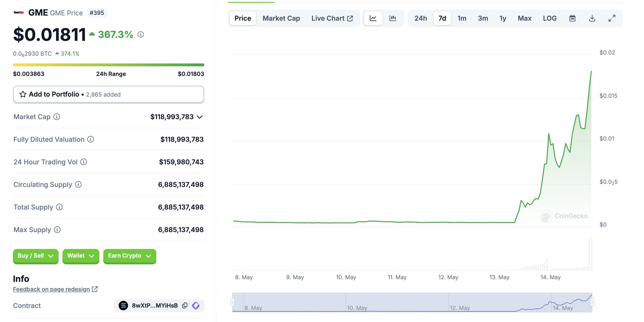Screen dimensions: 644x322
Task: Open the Buy / Sell dropdown
Action: click(36, 255)
